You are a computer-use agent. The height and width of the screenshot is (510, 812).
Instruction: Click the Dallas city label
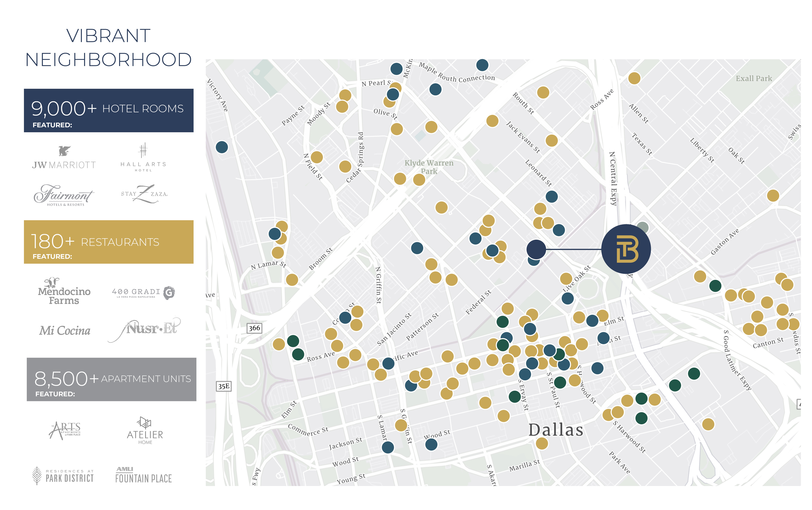(556, 430)
